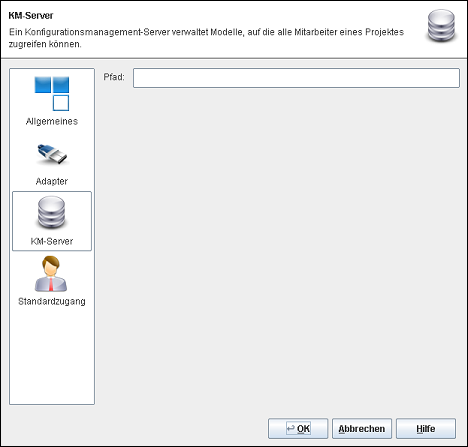Click the Konfigurationsmanagement-Server description text
468x447 pixels.
pyautogui.click(x=206, y=38)
